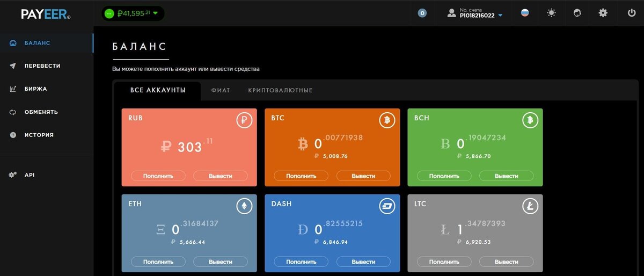Click Вывести on the RUB card

(221, 176)
